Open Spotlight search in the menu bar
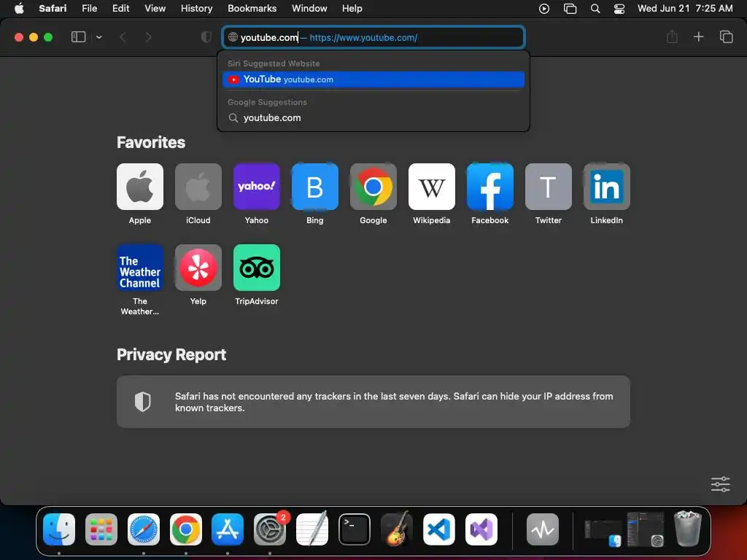The width and height of the screenshot is (747, 560). (x=595, y=9)
